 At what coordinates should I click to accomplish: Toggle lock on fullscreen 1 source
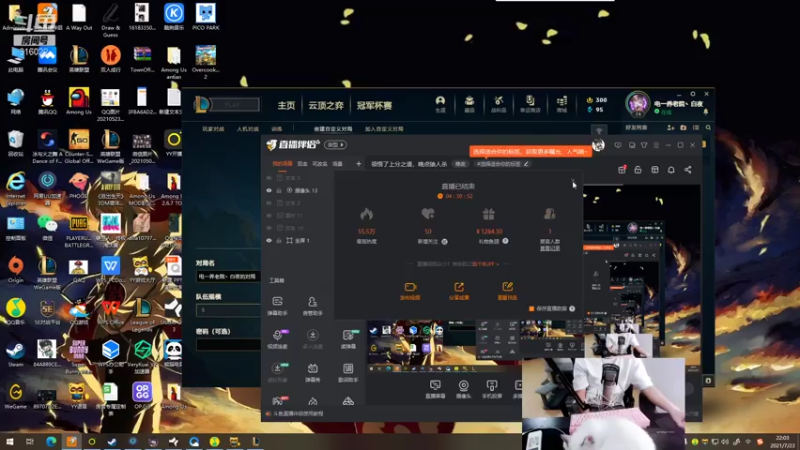(x=279, y=240)
